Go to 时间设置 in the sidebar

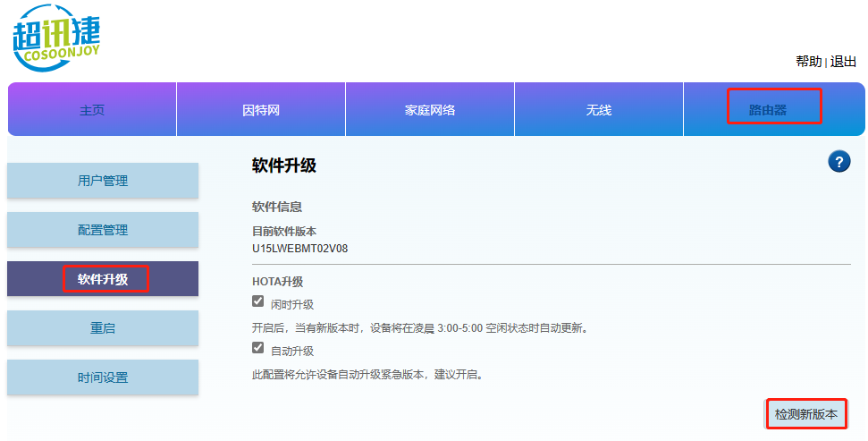[x=103, y=377]
